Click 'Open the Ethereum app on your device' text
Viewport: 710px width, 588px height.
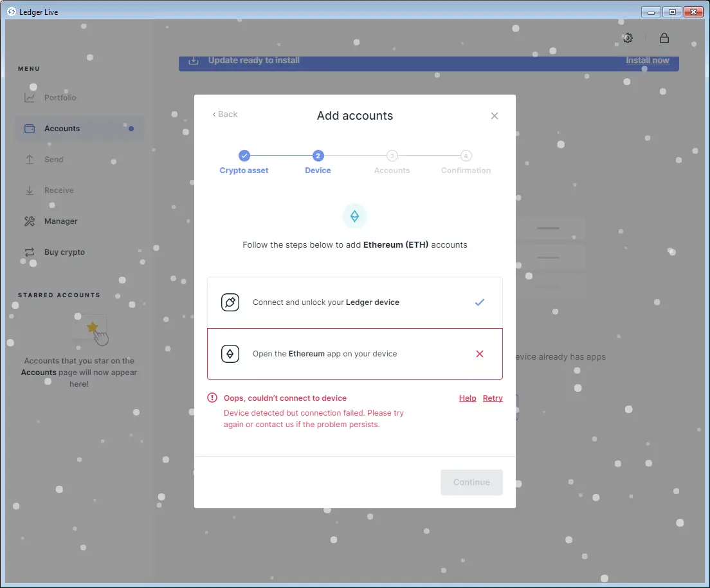[325, 354]
